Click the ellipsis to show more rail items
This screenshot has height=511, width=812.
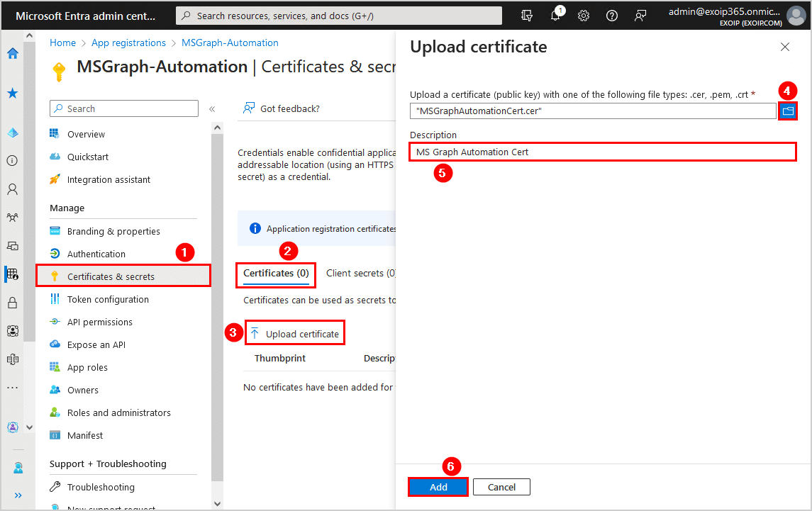pyautogui.click(x=12, y=388)
